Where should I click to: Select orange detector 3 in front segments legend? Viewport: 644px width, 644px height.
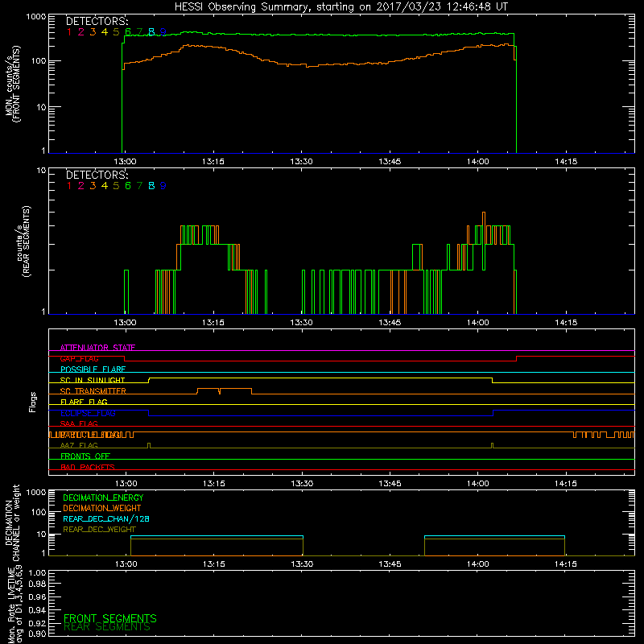click(93, 32)
